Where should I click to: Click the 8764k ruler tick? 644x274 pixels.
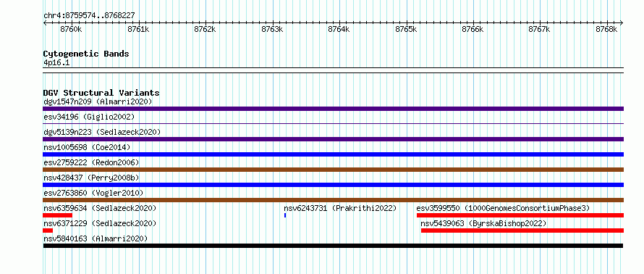pyautogui.click(x=339, y=29)
